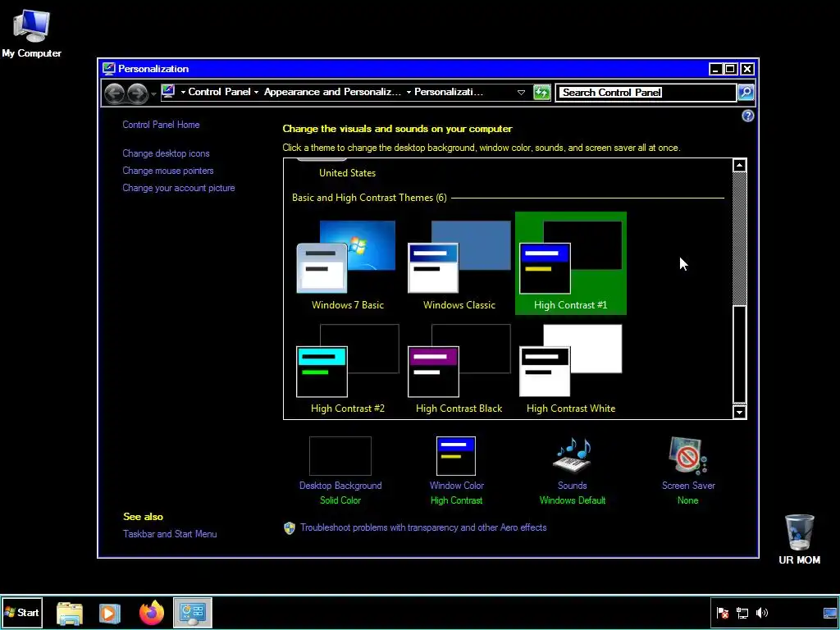Select the High Contrast Black theme

pyautogui.click(x=459, y=367)
